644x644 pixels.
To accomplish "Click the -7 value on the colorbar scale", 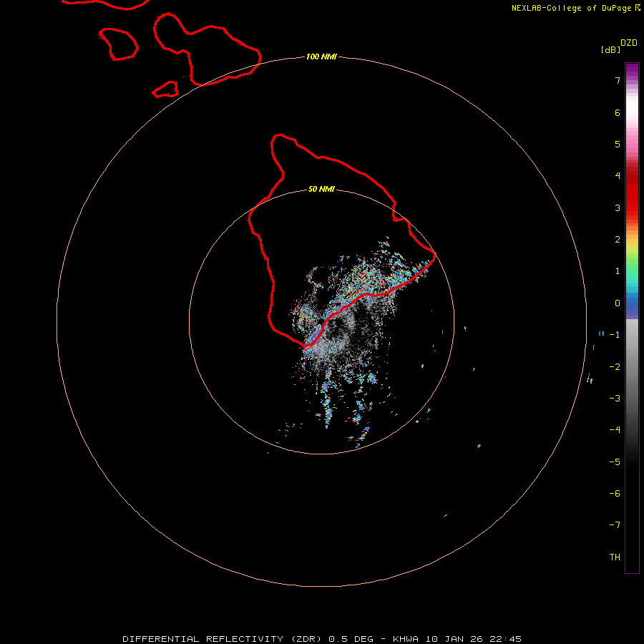I will click(615, 525).
